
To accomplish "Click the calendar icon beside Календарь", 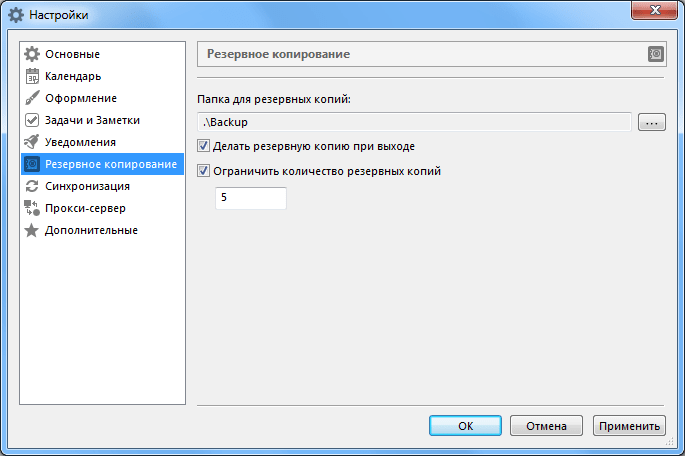I will pos(32,76).
